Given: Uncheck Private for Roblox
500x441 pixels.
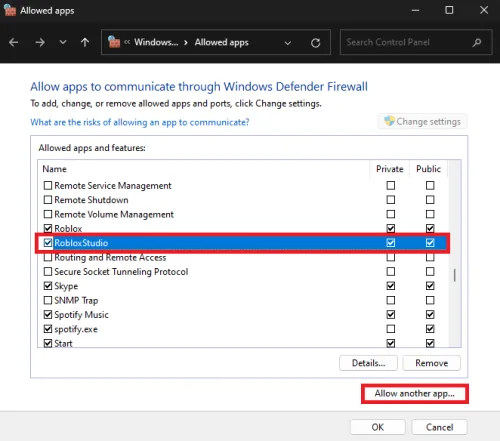Looking at the screenshot, I should [x=391, y=228].
